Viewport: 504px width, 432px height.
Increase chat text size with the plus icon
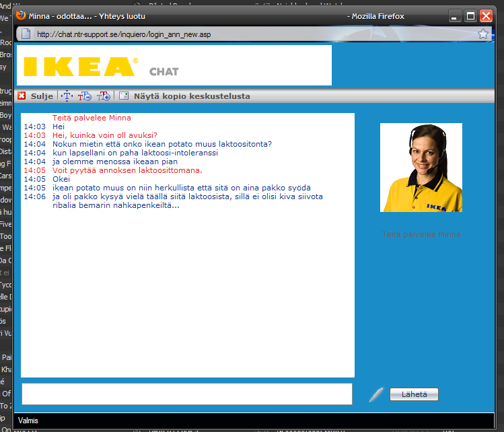[x=103, y=96]
